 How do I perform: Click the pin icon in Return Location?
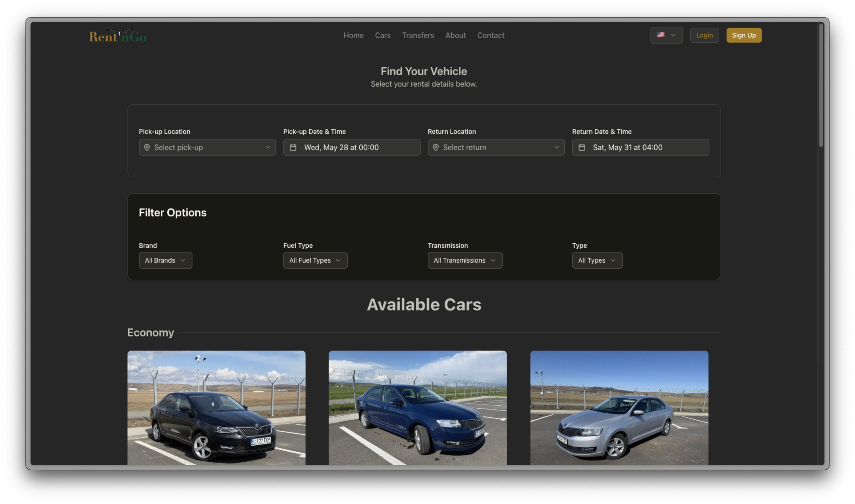coord(436,147)
